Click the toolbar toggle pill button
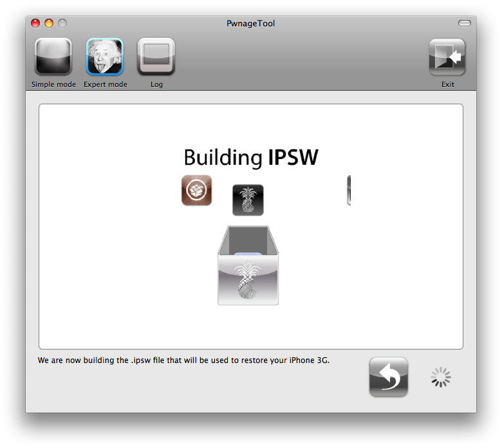Viewport: 502px width, 448px height. [464, 23]
